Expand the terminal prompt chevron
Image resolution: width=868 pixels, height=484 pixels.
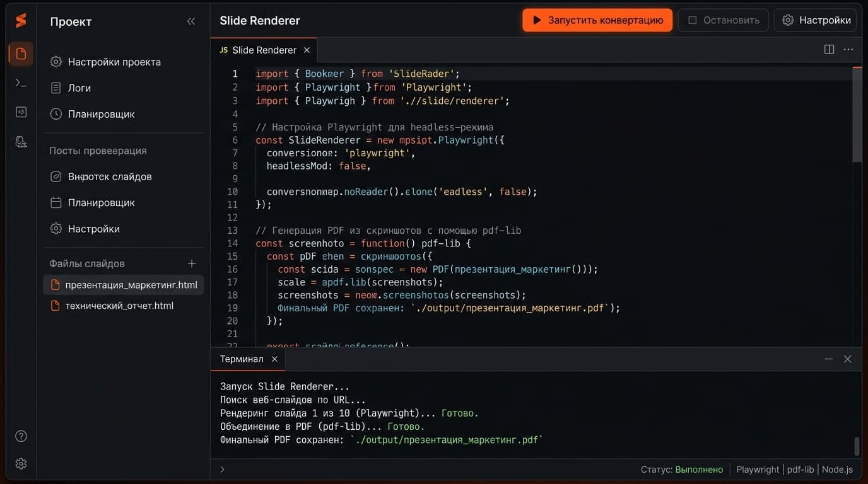pos(222,469)
